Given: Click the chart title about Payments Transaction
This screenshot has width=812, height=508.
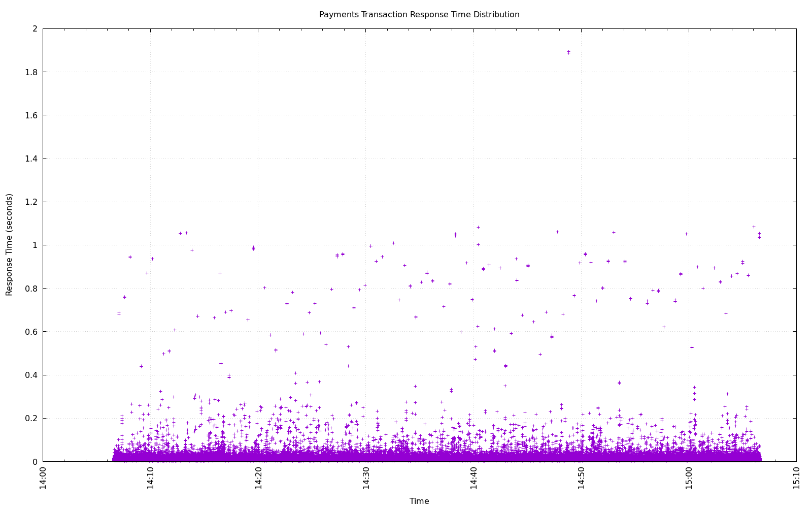Looking at the screenshot, I should pos(419,15).
